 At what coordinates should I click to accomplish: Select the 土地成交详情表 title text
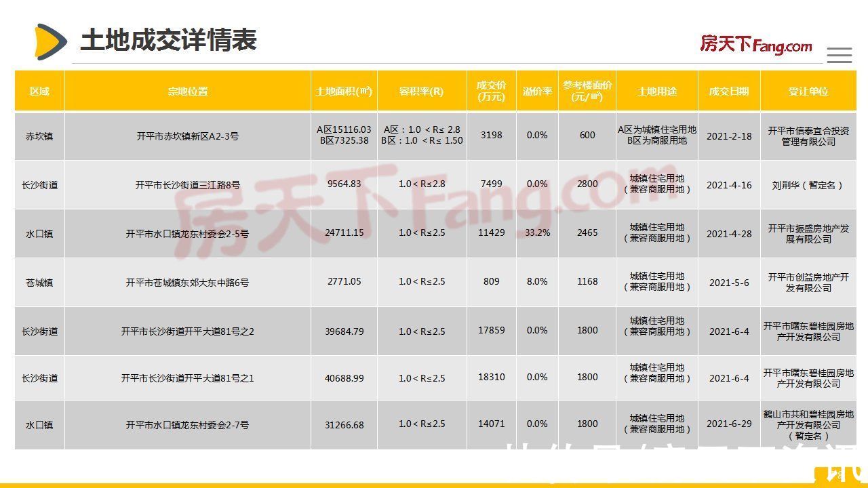pyautogui.click(x=169, y=40)
